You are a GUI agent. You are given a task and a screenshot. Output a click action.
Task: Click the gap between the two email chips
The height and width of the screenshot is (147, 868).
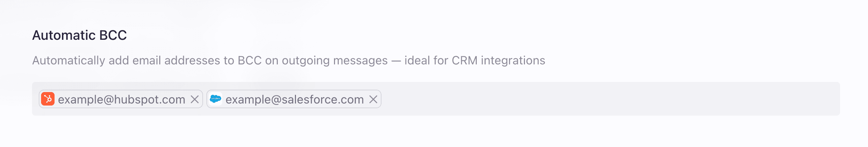[x=205, y=99]
